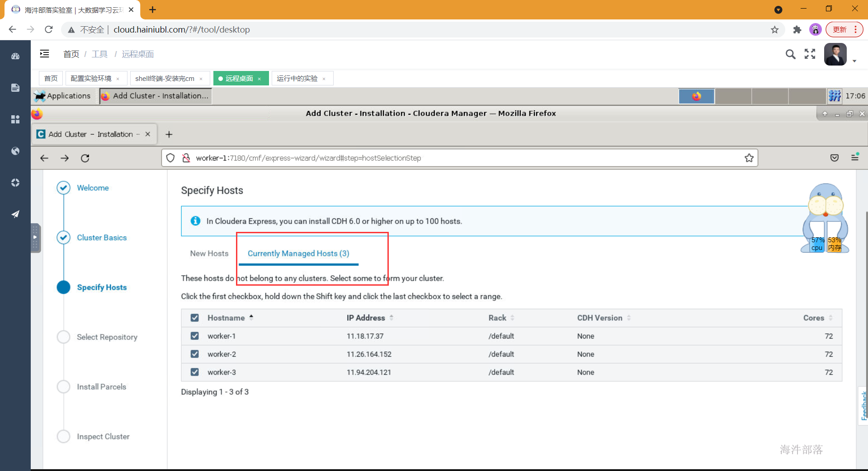This screenshot has height=471, width=868.
Task: Click the Chrome address bar URL
Action: pos(181,29)
